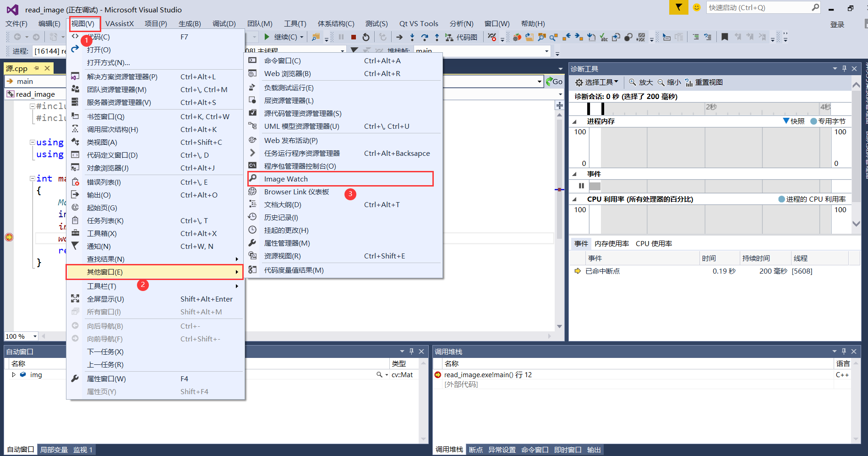This screenshot has height=456, width=868.
Task: Switch to the 内存使用率 tab
Action: click(611, 244)
